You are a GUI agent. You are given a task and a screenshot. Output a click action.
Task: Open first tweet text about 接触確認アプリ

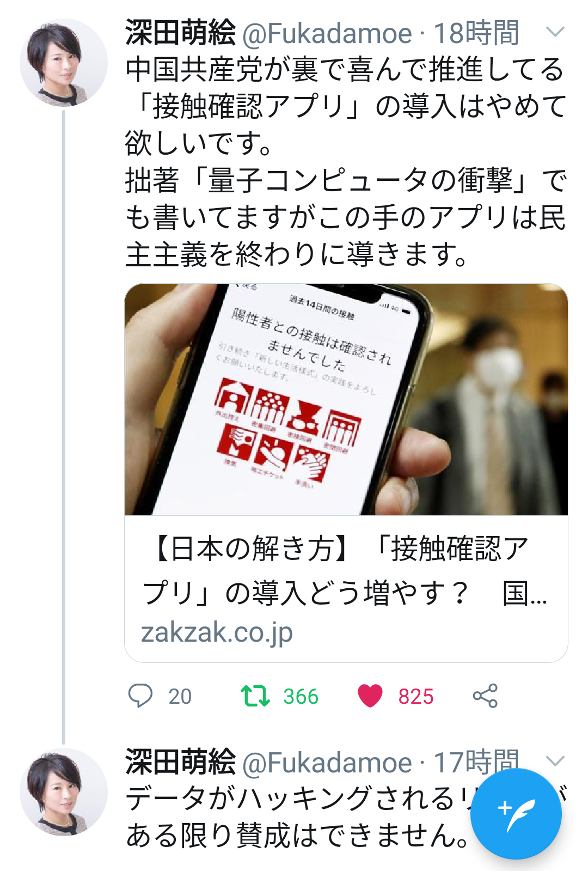(x=346, y=161)
